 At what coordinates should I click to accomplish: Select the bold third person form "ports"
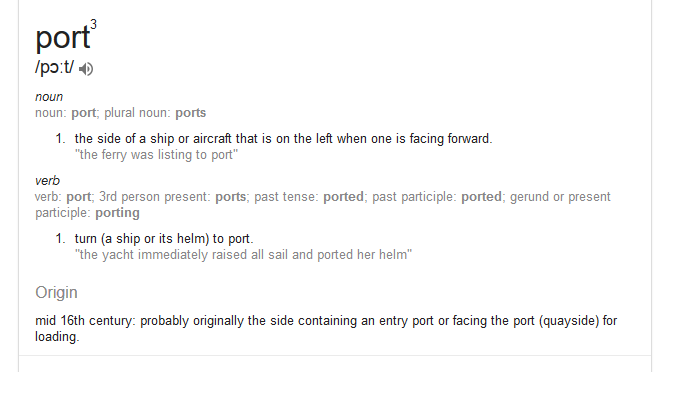(231, 197)
